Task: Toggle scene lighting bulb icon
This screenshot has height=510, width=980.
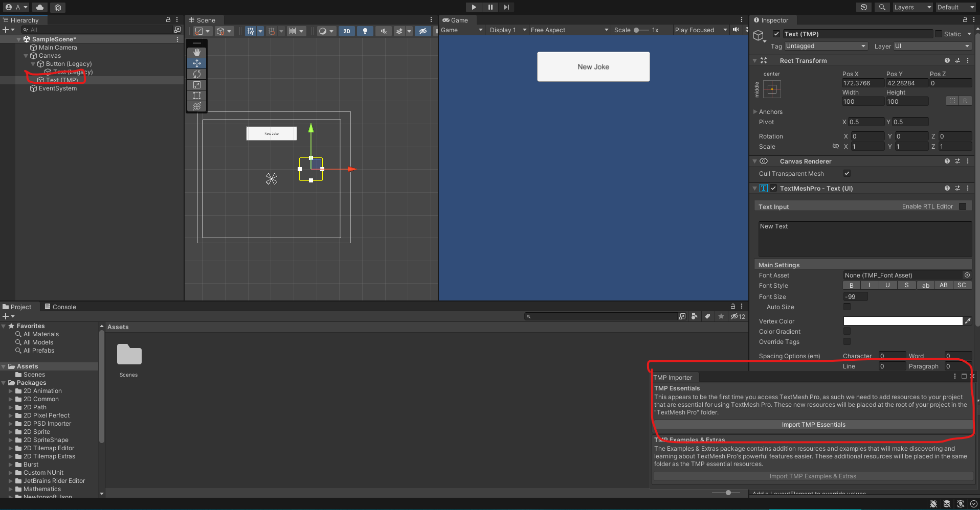Action: pos(365,31)
